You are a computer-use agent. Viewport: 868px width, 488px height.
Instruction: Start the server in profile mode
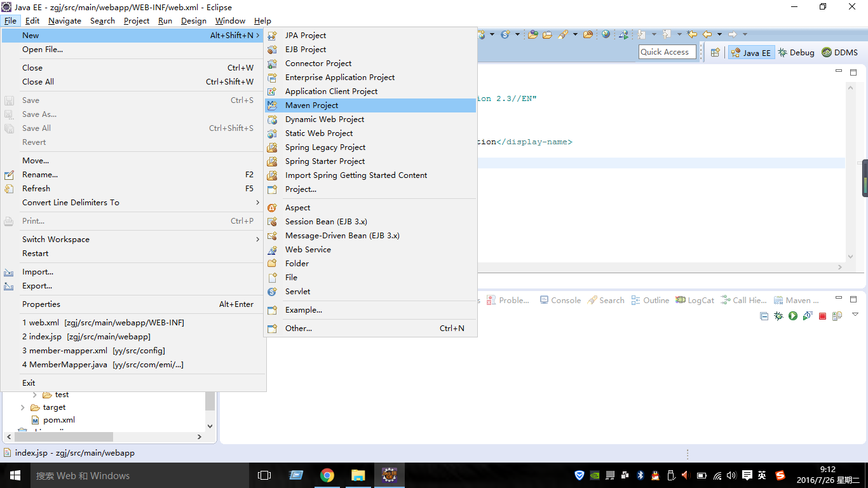pos(808,316)
